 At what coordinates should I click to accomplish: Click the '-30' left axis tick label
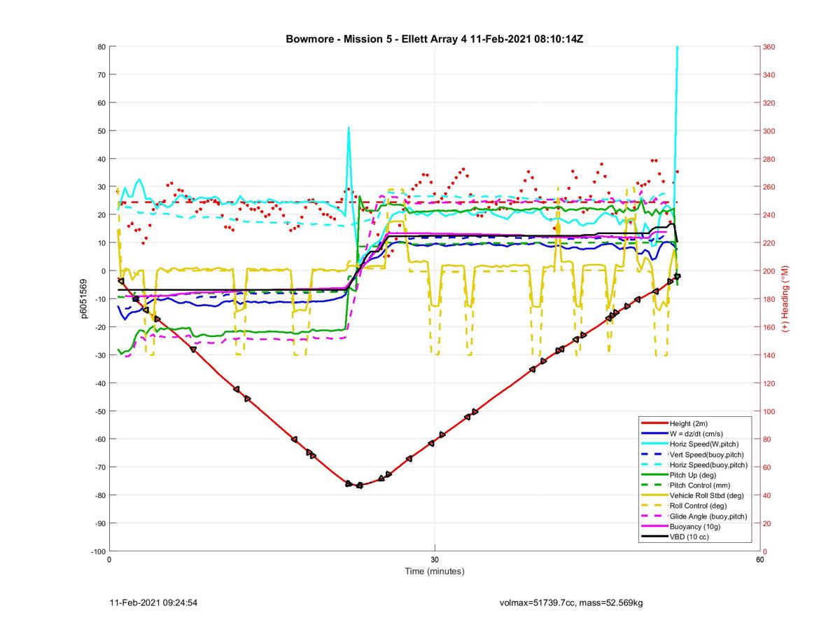coord(99,355)
